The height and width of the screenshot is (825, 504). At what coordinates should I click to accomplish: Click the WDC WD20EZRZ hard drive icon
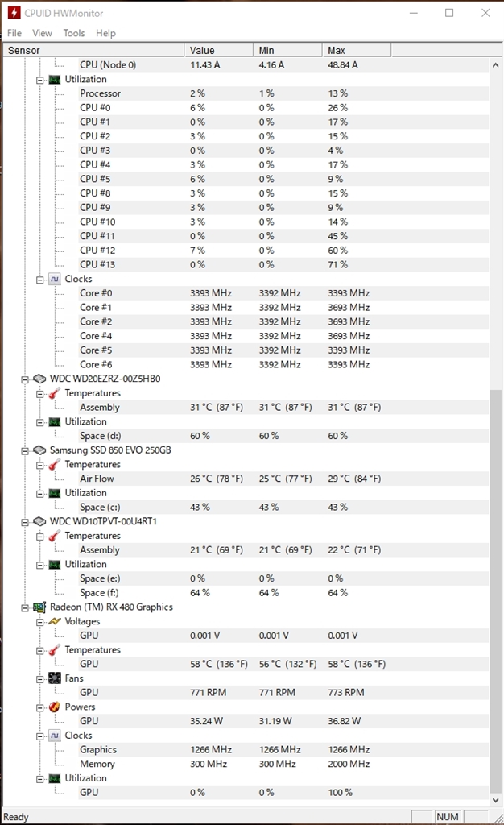(x=39, y=379)
